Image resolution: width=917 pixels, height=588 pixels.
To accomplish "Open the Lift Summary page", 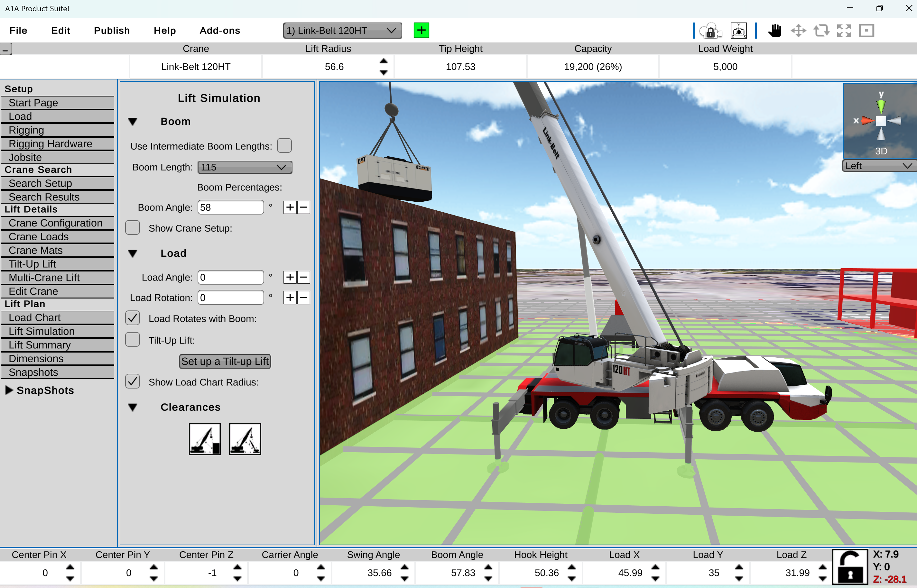I will (x=58, y=345).
